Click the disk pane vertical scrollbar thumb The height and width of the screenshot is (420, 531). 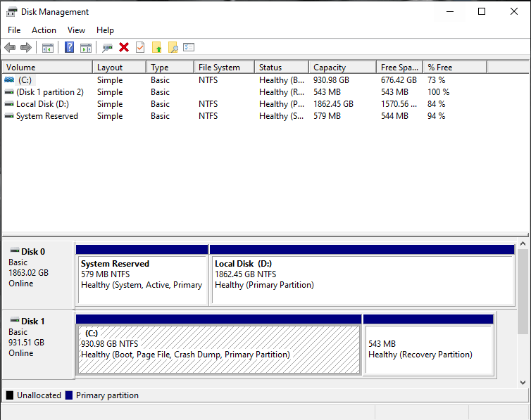523,291
